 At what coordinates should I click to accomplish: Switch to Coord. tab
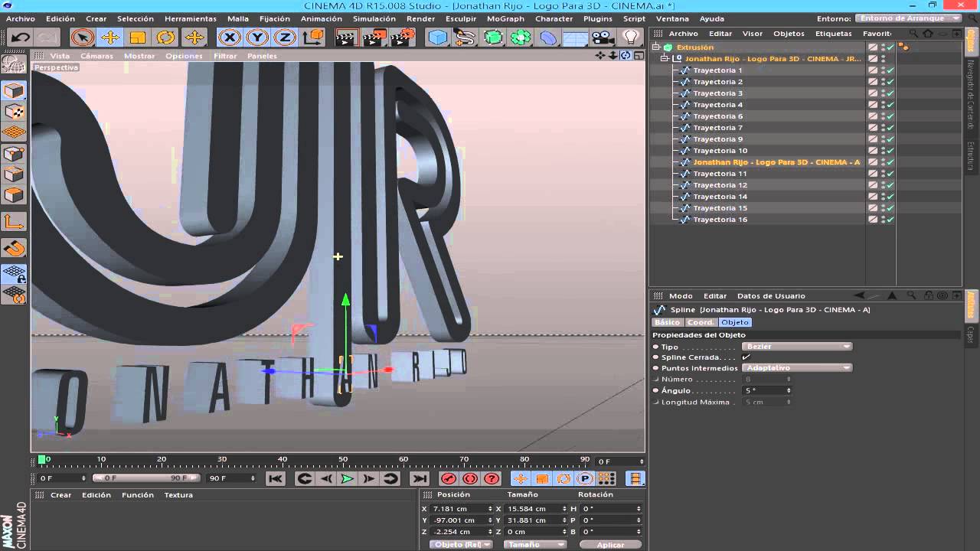coord(701,322)
